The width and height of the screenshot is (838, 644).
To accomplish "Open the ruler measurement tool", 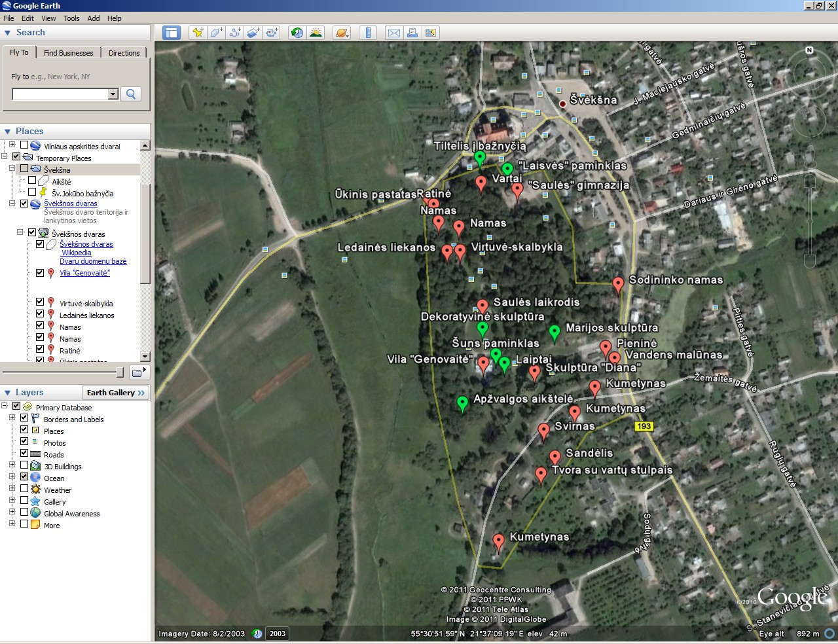I will point(368,33).
